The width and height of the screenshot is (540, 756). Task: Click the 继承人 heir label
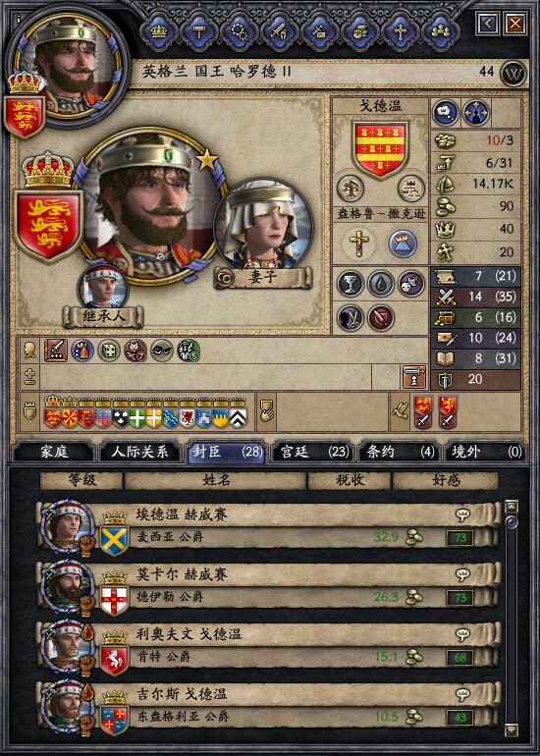102,317
